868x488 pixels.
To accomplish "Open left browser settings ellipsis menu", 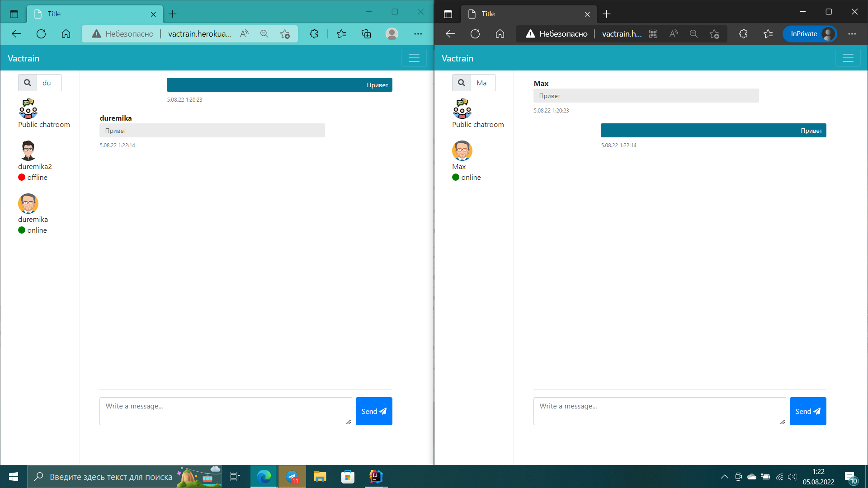I will click(418, 34).
